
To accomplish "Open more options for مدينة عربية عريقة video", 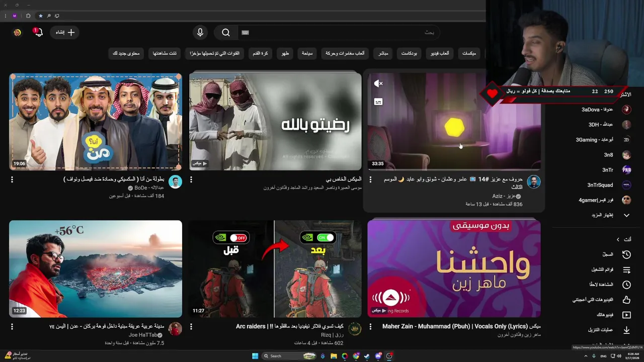I will (12, 327).
